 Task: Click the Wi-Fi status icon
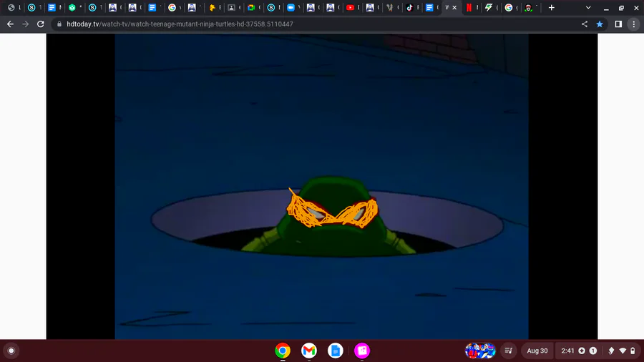click(623, 351)
